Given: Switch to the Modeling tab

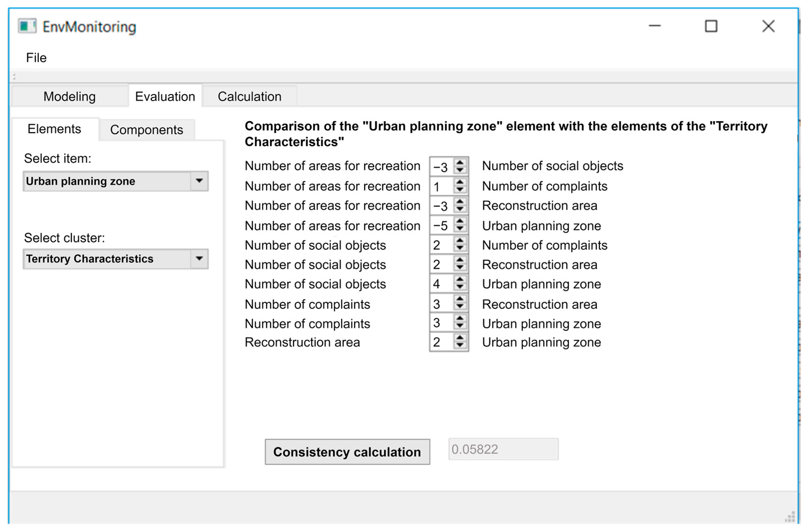Looking at the screenshot, I should [70, 97].
